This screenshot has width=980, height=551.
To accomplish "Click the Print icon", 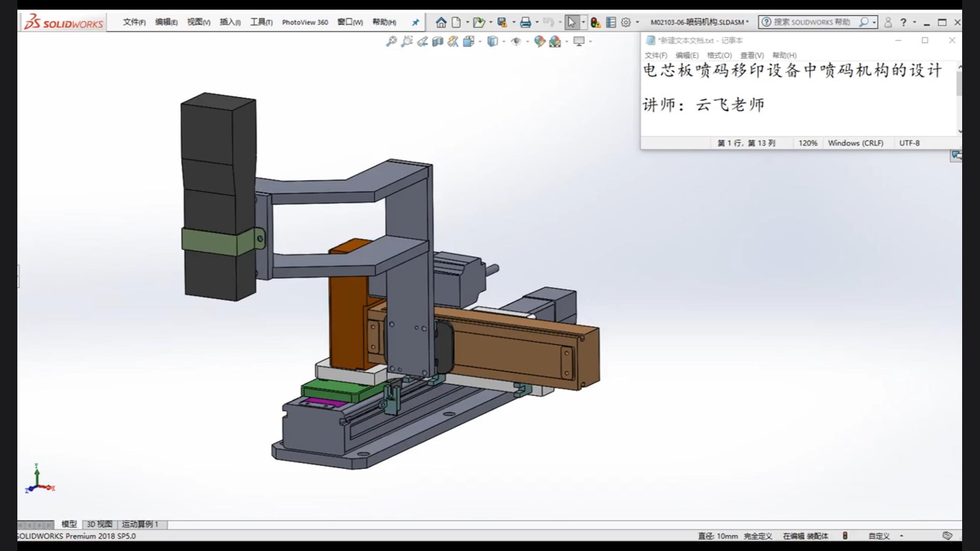I will point(526,22).
